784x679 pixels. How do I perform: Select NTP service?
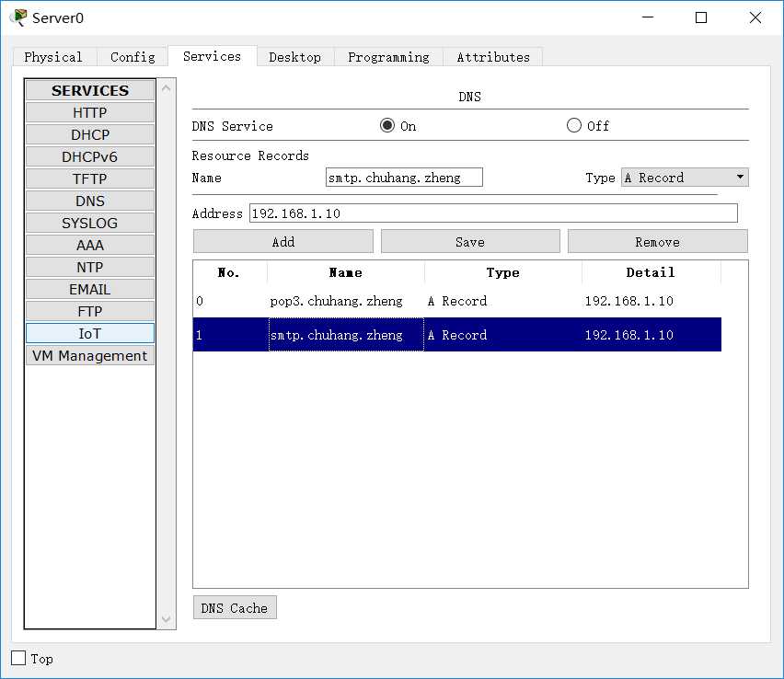point(90,267)
